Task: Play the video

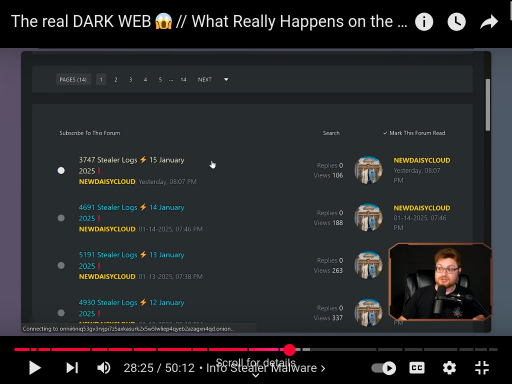Action: pyautogui.click(x=35, y=368)
